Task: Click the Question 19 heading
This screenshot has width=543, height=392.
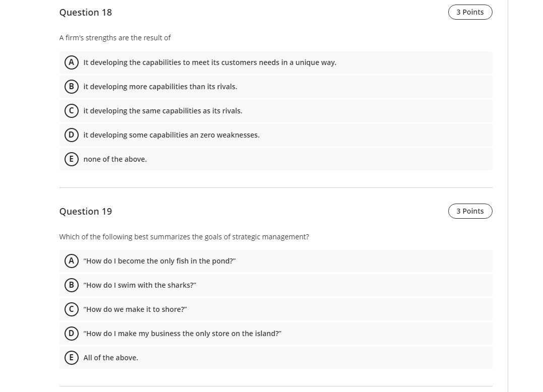Action: [86, 212]
